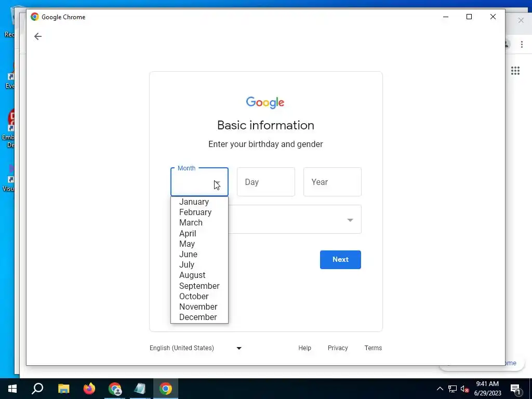The width and height of the screenshot is (532, 399).
Task: Choose February from month list
Action: [x=199, y=212]
